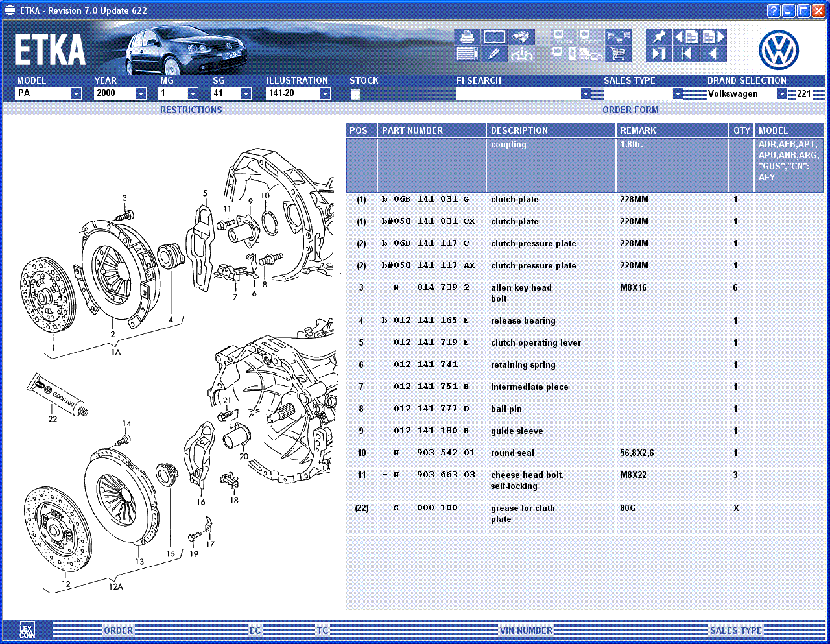Viewport: 830px width, 644px height.
Task: Click the QTY column header
Action: [x=742, y=130]
